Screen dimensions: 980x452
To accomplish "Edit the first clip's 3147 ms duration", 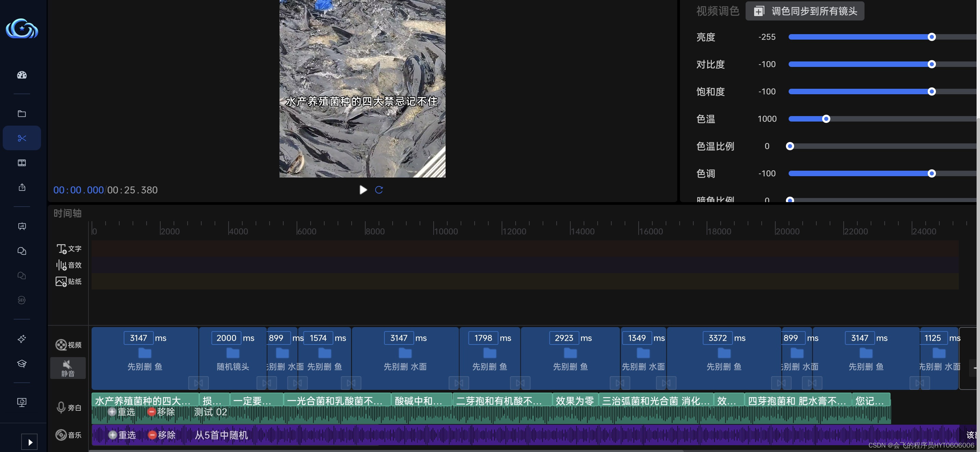I will (x=138, y=338).
